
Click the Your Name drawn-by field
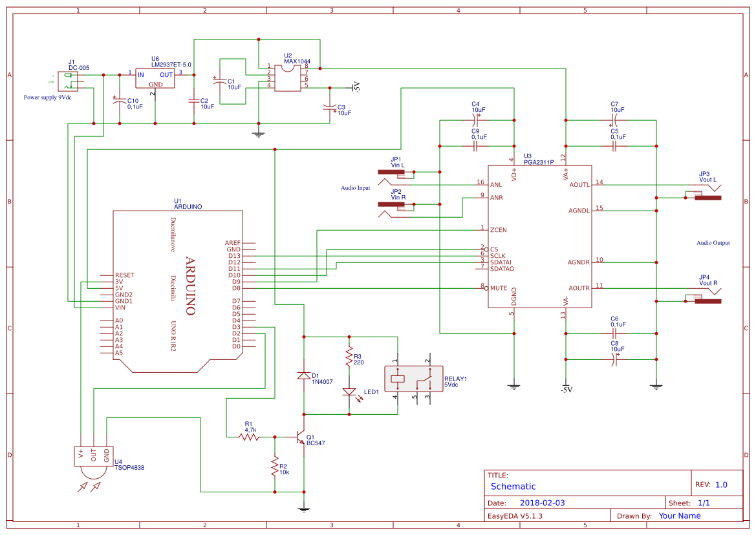click(x=679, y=516)
